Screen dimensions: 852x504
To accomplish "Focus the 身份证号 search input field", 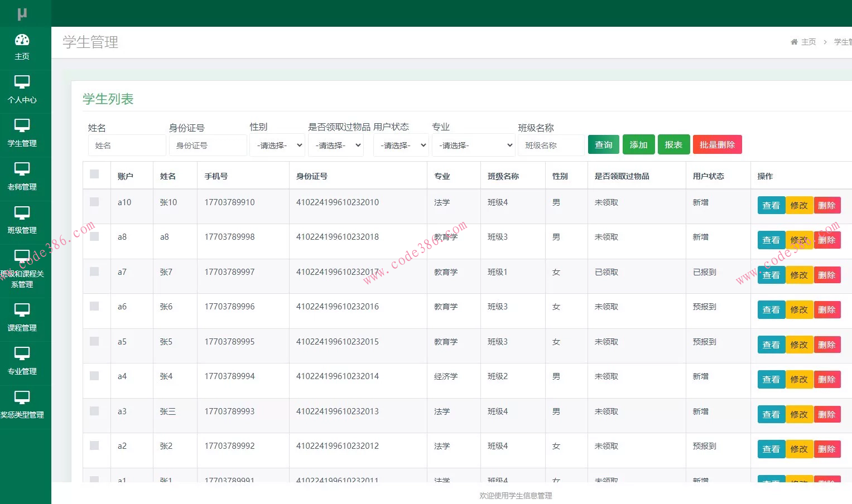I will [x=208, y=146].
